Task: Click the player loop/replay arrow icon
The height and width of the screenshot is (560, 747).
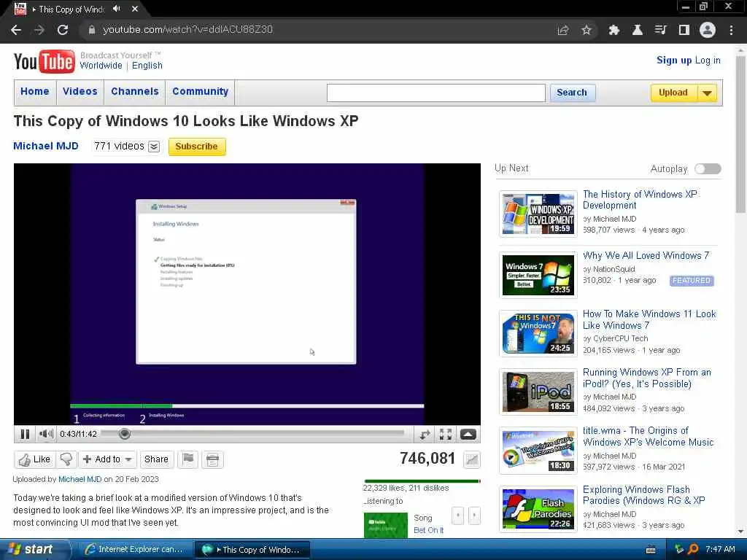Action: tap(425, 434)
